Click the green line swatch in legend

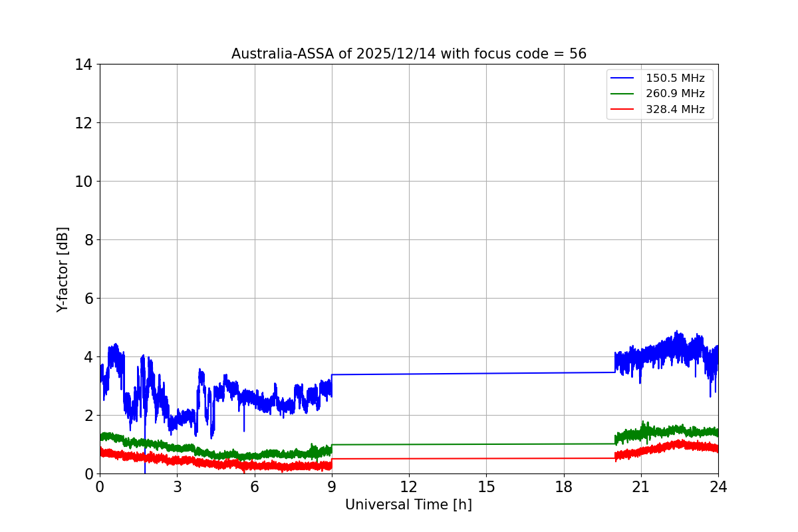click(x=623, y=94)
